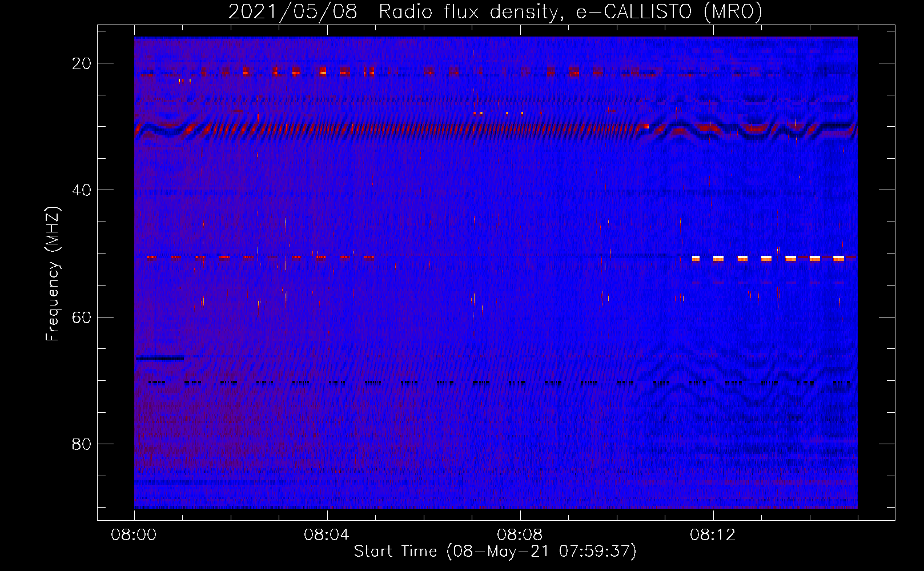Click the 08:00 time tick label

coord(134,535)
